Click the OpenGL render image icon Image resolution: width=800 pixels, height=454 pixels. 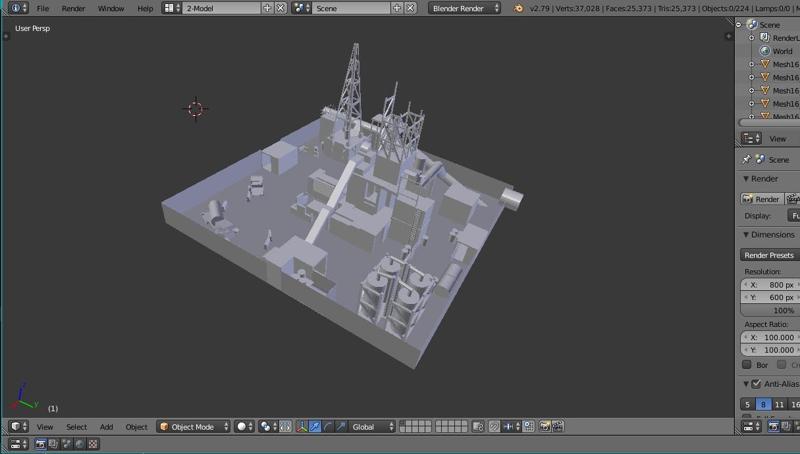pyautogui.click(x=545, y=426)
